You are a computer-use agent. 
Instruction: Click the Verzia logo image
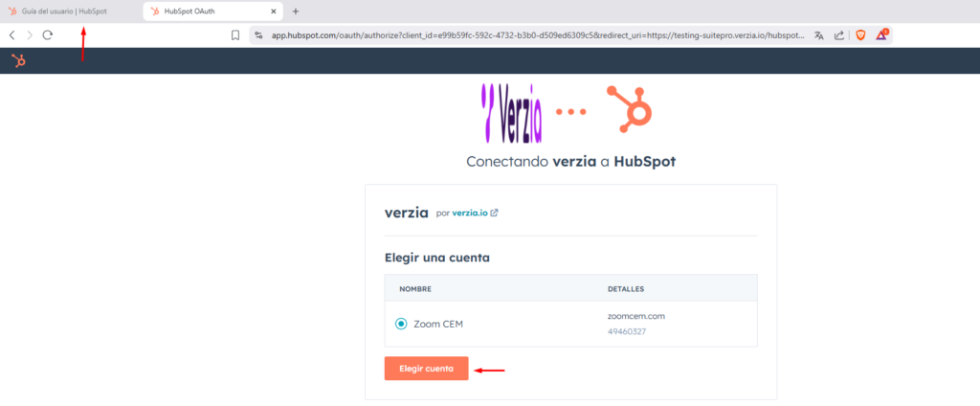[512, 112]
